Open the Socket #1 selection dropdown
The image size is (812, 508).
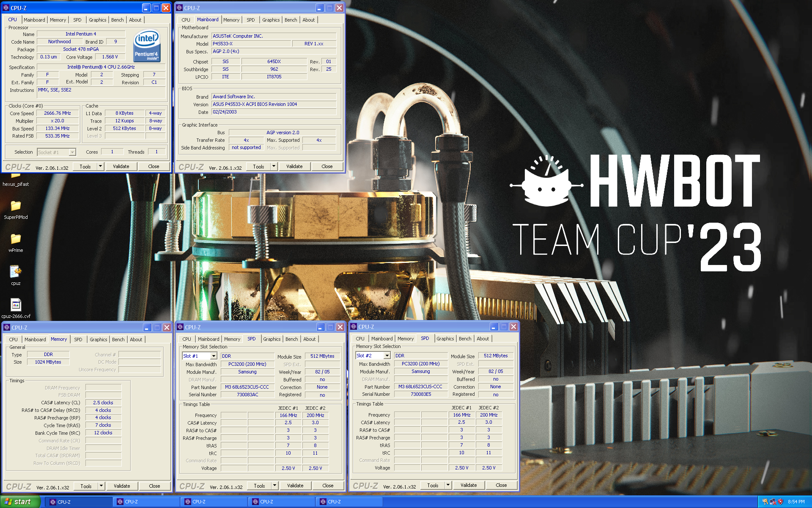click(72, 152)
